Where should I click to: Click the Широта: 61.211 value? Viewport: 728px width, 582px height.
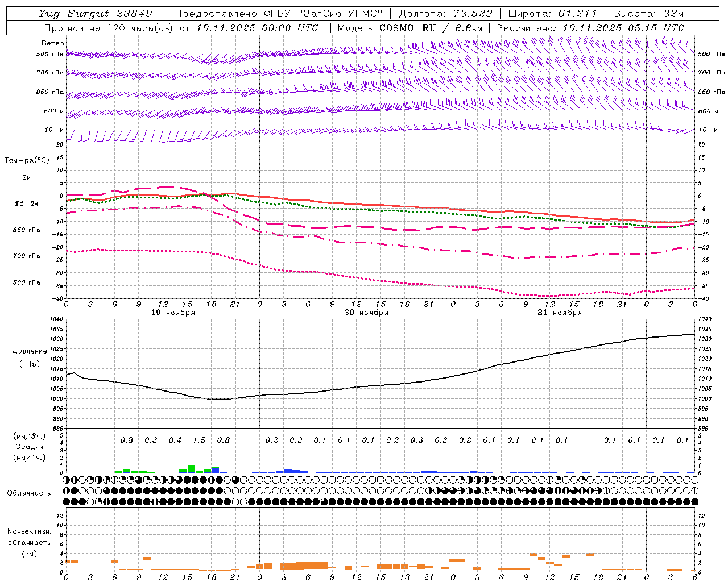(552, 14)
